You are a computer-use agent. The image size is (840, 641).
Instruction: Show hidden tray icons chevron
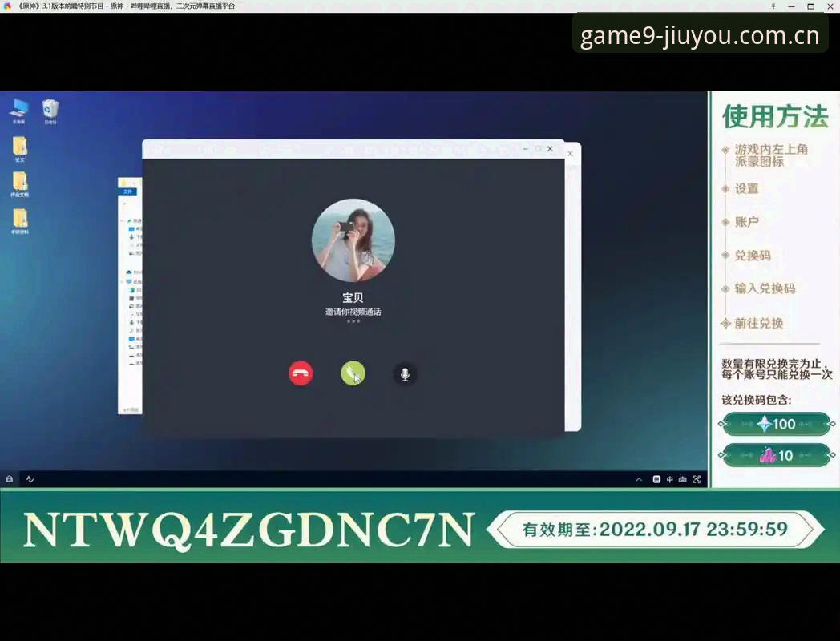coord(639,479)
